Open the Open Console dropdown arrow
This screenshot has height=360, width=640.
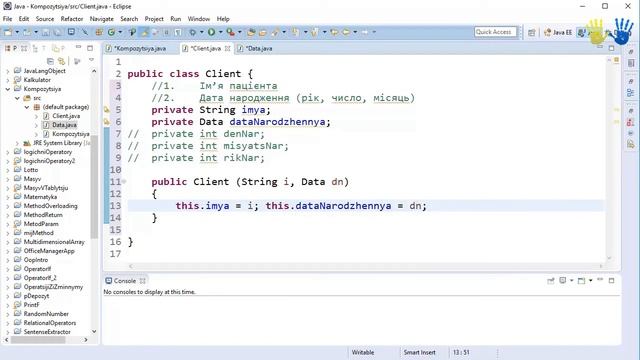[591, 280]
